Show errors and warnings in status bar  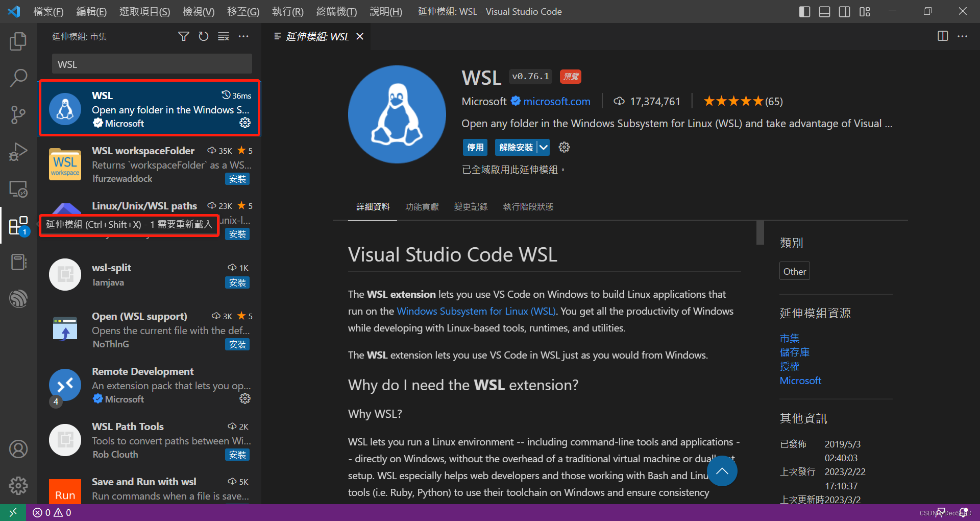[52, 512]
